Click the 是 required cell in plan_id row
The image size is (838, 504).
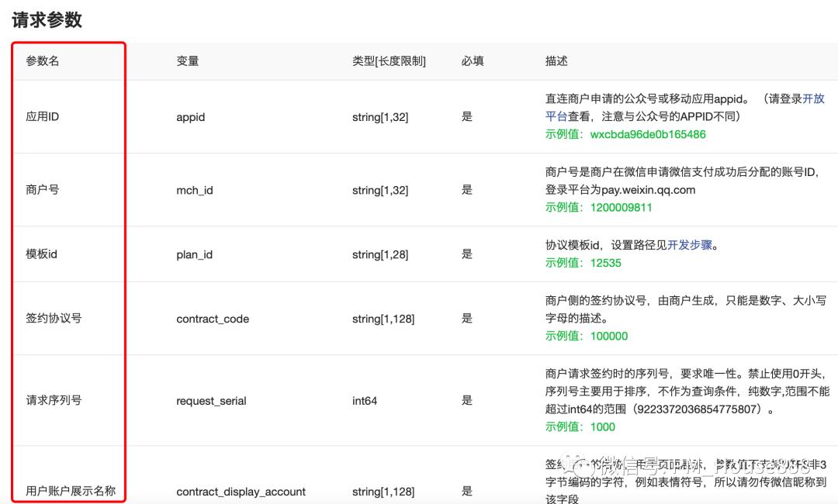tap(467, 254)
